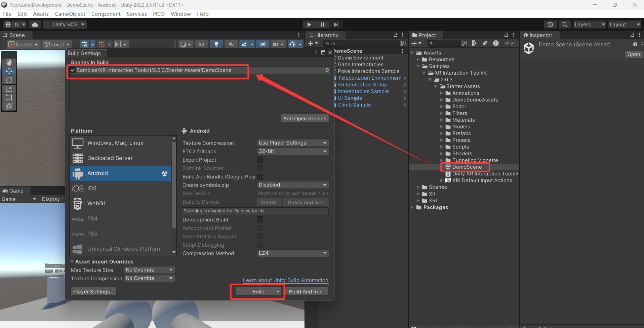Uncheck DemoScene in Scenes In Build
Screen dimensions: 644x328
tap(73, 70)
